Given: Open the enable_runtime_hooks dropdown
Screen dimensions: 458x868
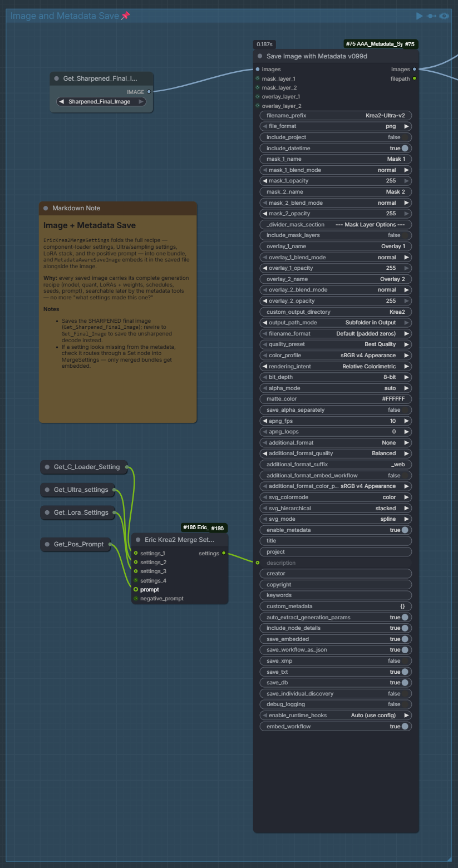Looking at the screenshot, I should coord(336,716).
